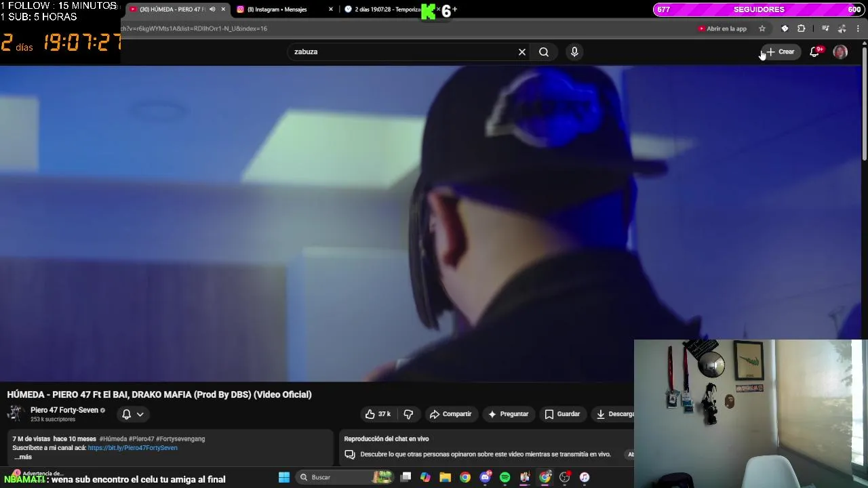Bookmark this page with star icon
Viewport: 868px width, 488px height.
pos(762,28)
